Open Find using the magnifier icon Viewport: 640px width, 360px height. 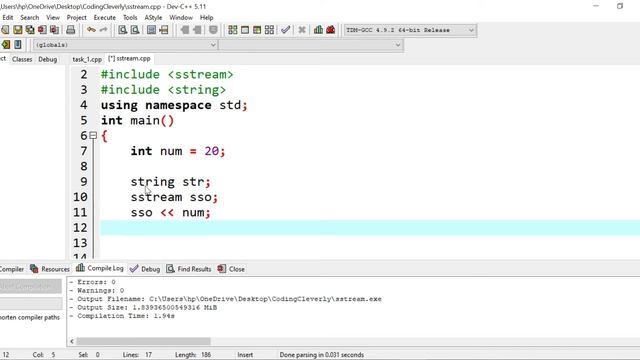(x=122, y=30)
